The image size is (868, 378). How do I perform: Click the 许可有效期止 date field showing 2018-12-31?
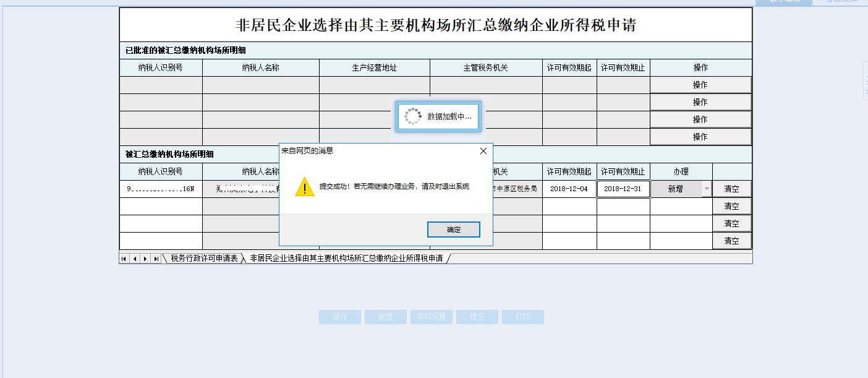click(623, 188)
